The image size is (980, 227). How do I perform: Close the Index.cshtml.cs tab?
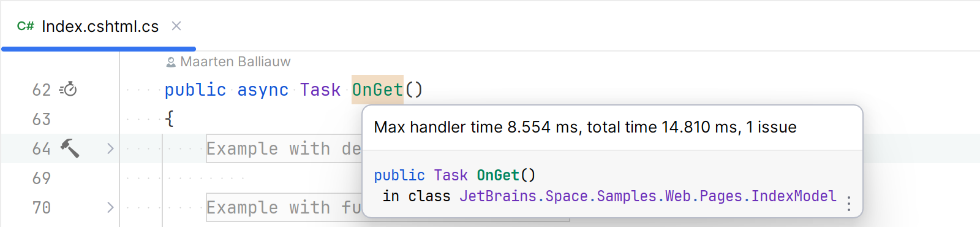pyautogui.click(x=176, y=26)
